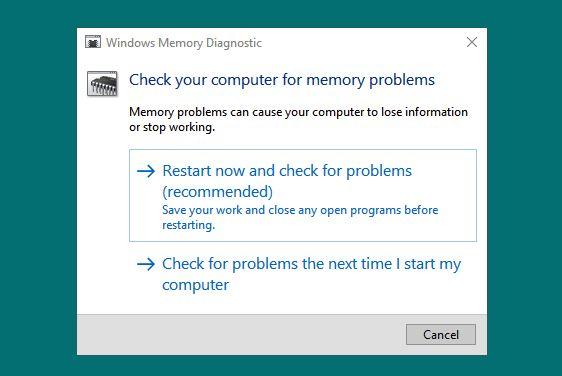Click the small memory chip icon in title bar
This screenshot has width=562, height=376.
[93, 42]
